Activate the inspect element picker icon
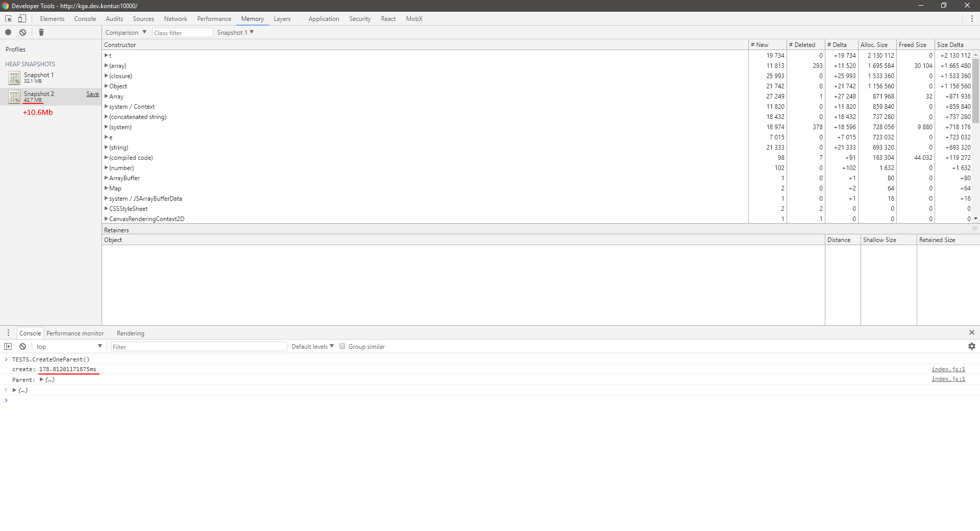 tap(9, 19)
